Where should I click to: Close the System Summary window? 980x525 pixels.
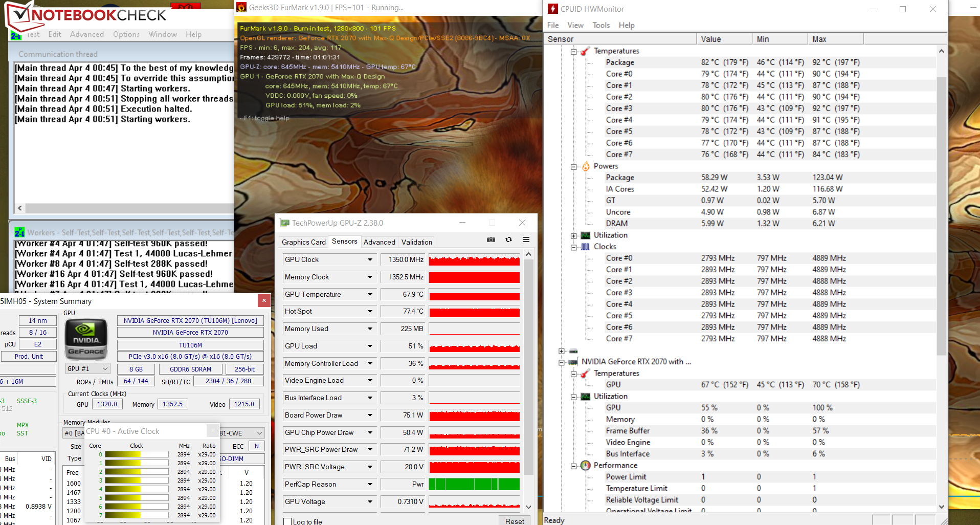click(x=264, y=300)
